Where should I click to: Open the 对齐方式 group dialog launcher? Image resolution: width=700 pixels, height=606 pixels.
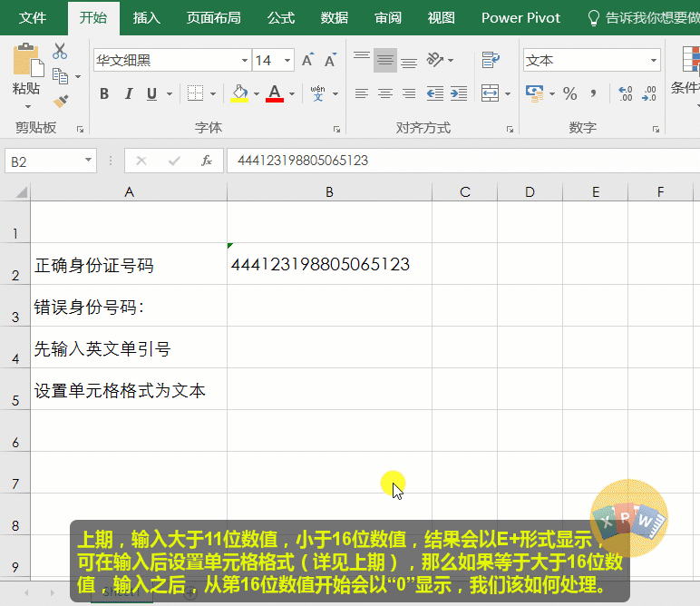(510, 130)
